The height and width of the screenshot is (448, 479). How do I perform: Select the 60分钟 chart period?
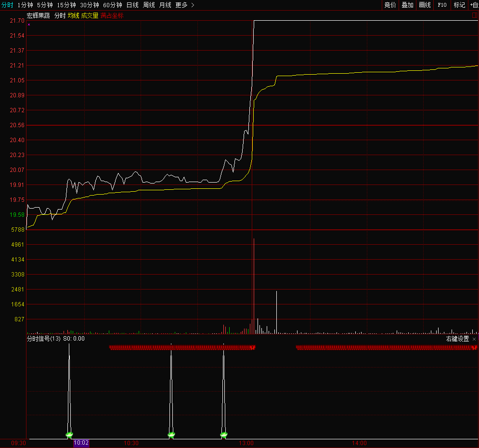coord(113,5)
